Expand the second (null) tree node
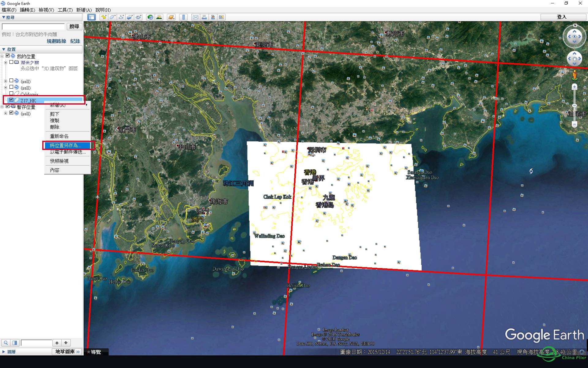 (x=6, y=88)
